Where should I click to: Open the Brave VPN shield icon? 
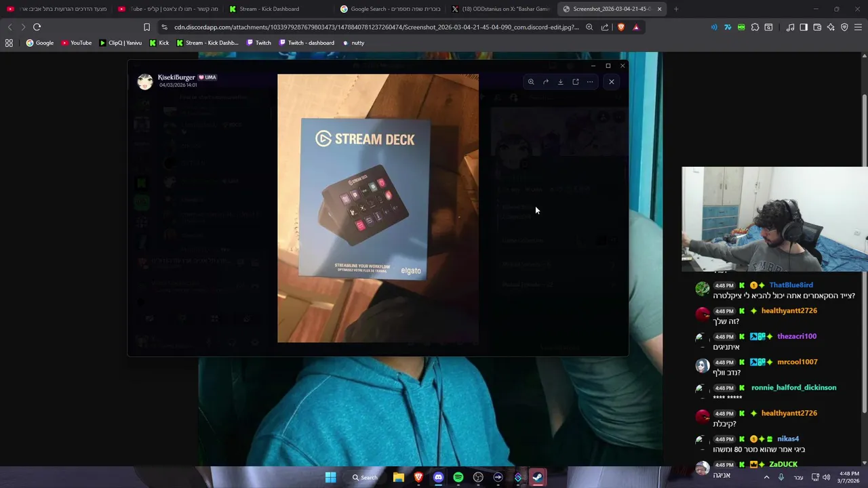click(x=844, y=27)
